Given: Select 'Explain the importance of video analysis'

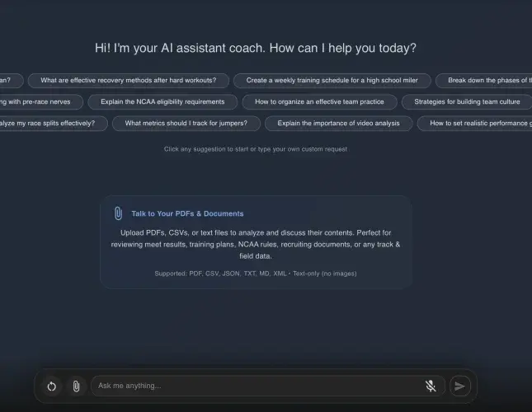Looking at the screenshot, I should click(339, 124).
